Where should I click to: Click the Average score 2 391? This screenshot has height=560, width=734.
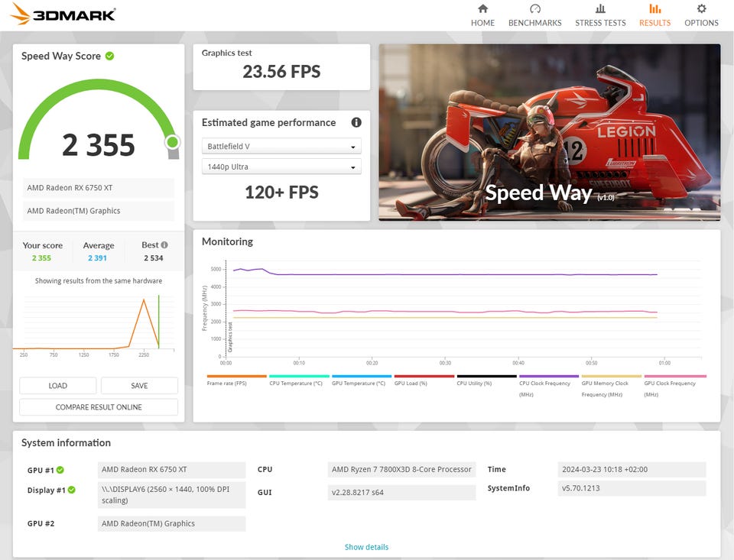[x=97, y=257]
